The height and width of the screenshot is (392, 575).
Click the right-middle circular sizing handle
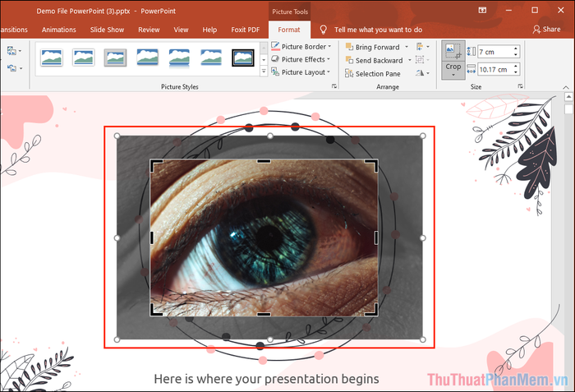422,238
